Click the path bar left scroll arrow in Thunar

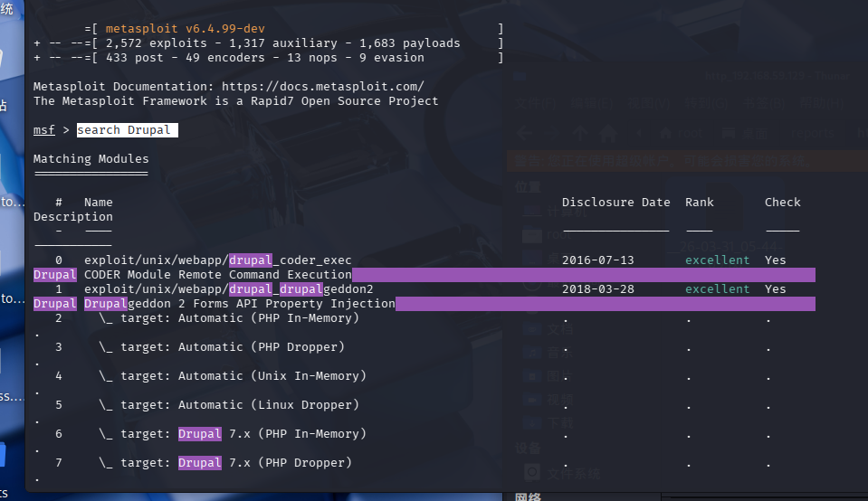click(x=639, y=133)
